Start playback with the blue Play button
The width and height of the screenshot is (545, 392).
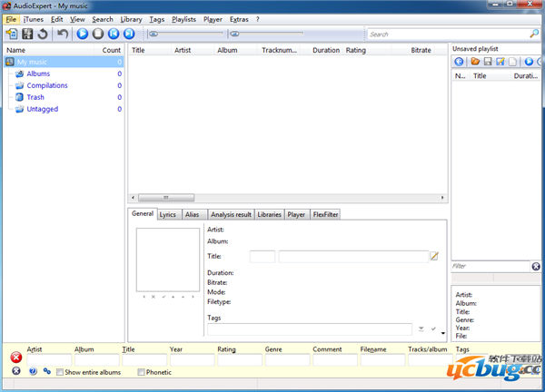tap(83, 34)
